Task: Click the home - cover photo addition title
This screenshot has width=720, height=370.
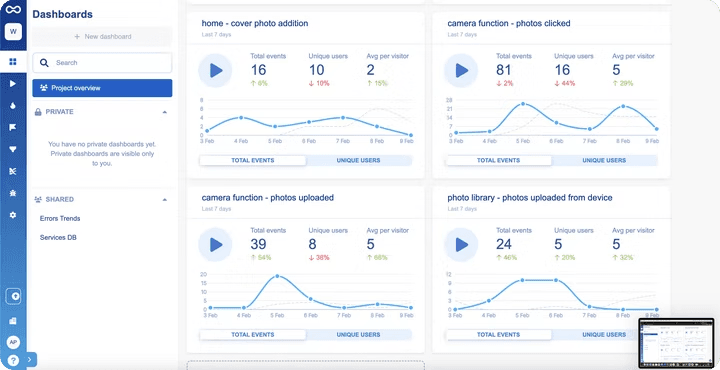Action: tap(255, 23)
